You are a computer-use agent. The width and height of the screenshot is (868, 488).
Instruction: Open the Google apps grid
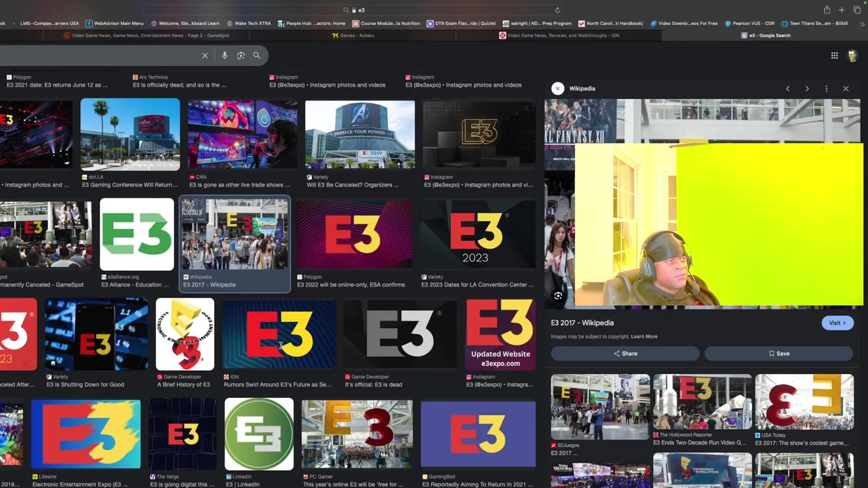coord(835,56)
